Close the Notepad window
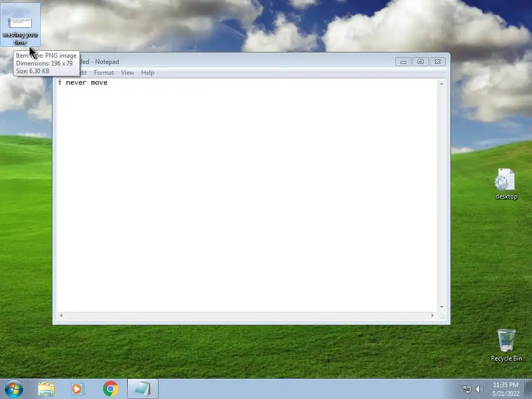The image size is (532, 399). tap(437, 62)
